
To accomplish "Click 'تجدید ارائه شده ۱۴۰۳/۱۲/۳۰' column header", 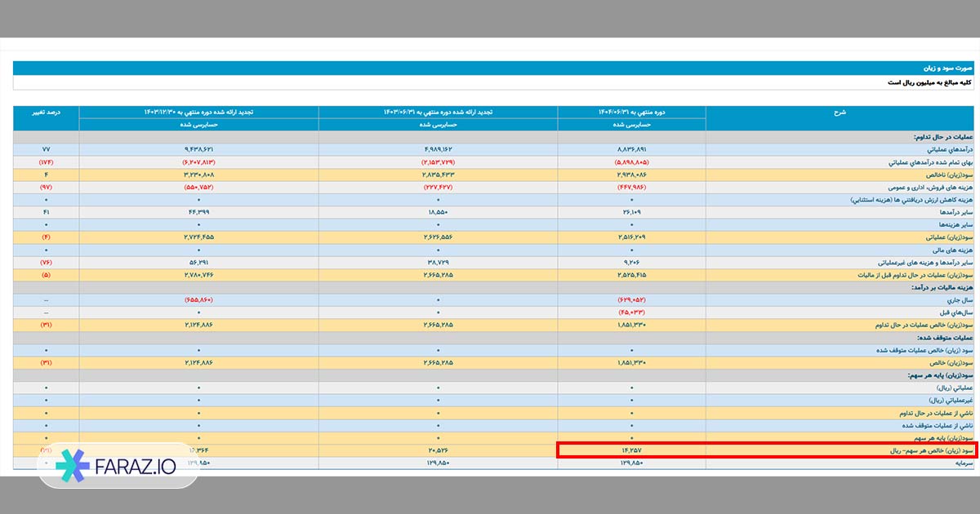I will coord(198,112).
